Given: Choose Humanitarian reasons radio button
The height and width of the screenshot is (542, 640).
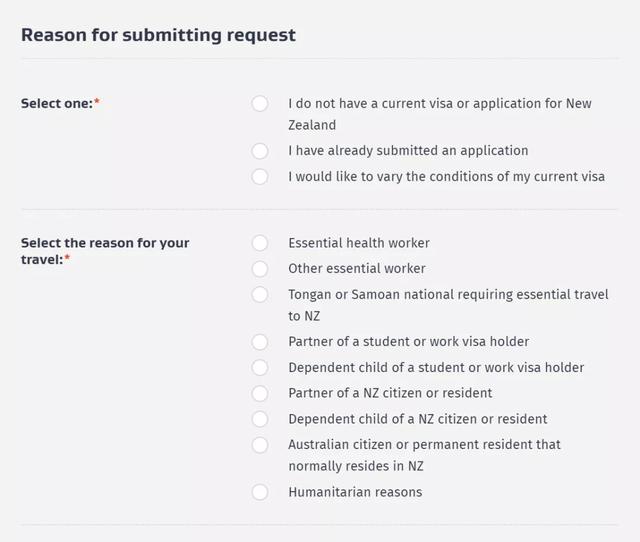Looking at the screenshot, I should (x=260, y=492).
